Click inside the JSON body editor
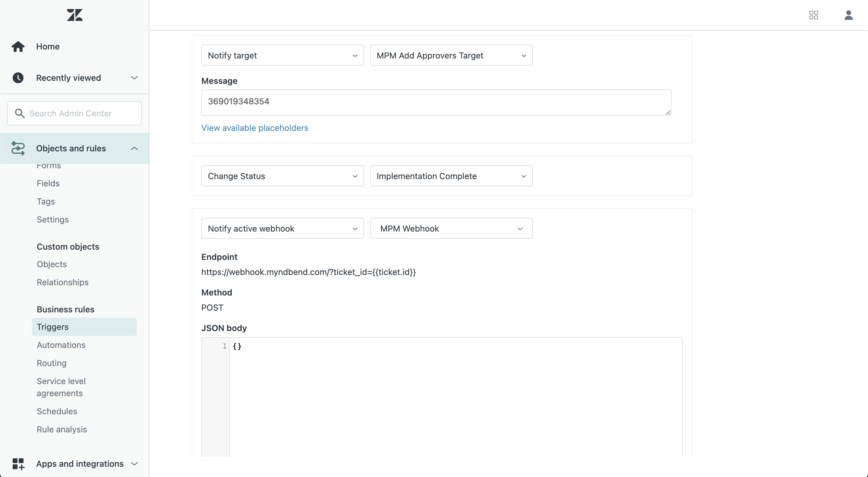Image resolution: width=868 pixels, height=477 pixels. [456, 397]
